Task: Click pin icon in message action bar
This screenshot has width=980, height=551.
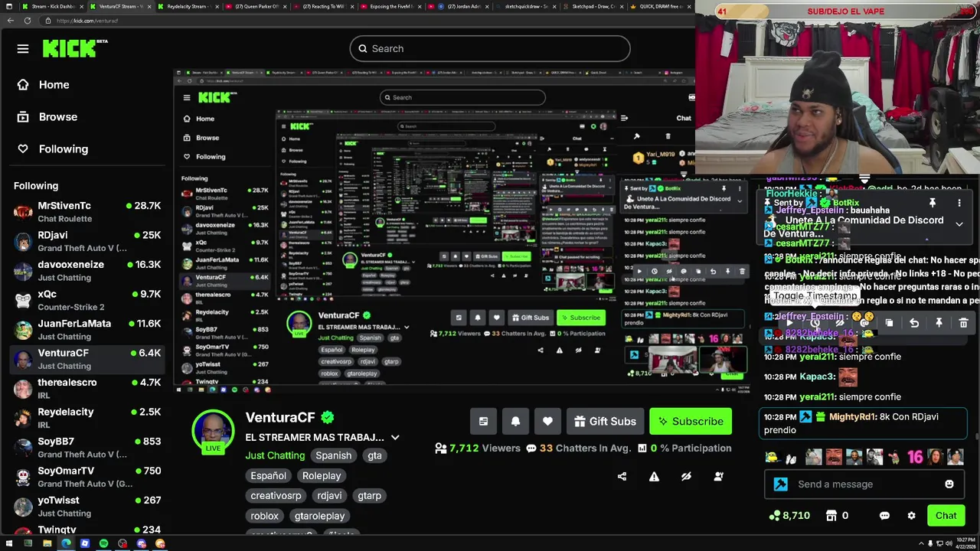Action: [939, 323]
